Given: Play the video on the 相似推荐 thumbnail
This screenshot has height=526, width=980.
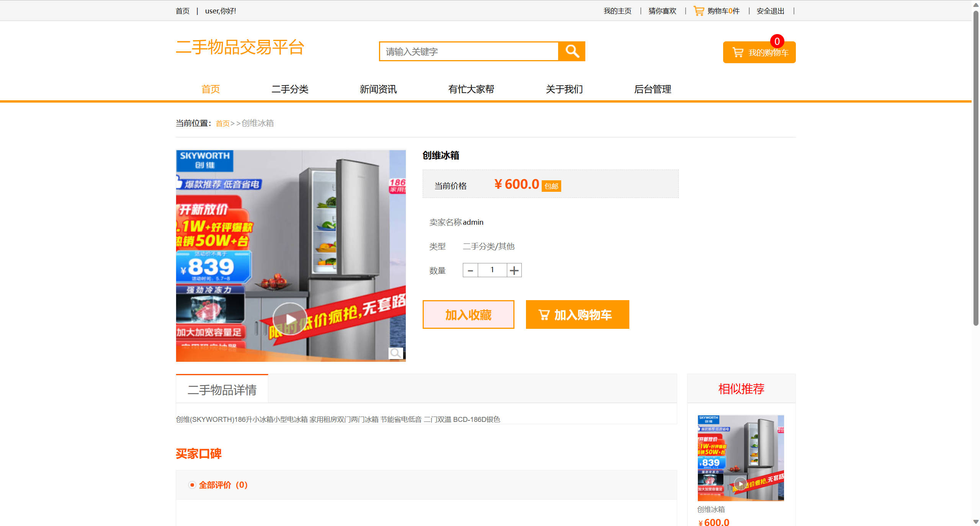Looking at the screenshot, I should 740,483.
